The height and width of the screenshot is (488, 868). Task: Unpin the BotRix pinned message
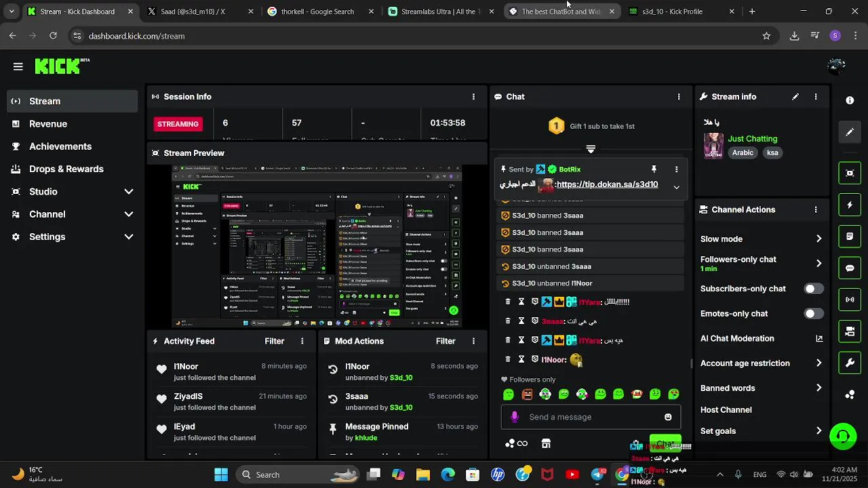654,169
